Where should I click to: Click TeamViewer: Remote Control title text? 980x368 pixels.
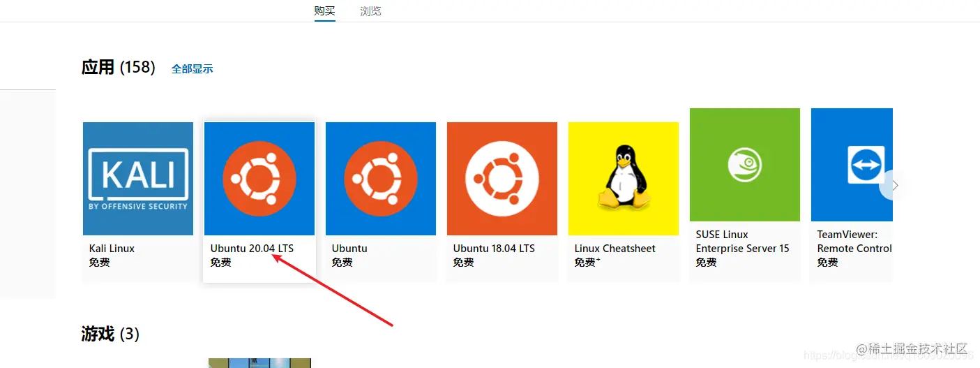tap(854, 242)
